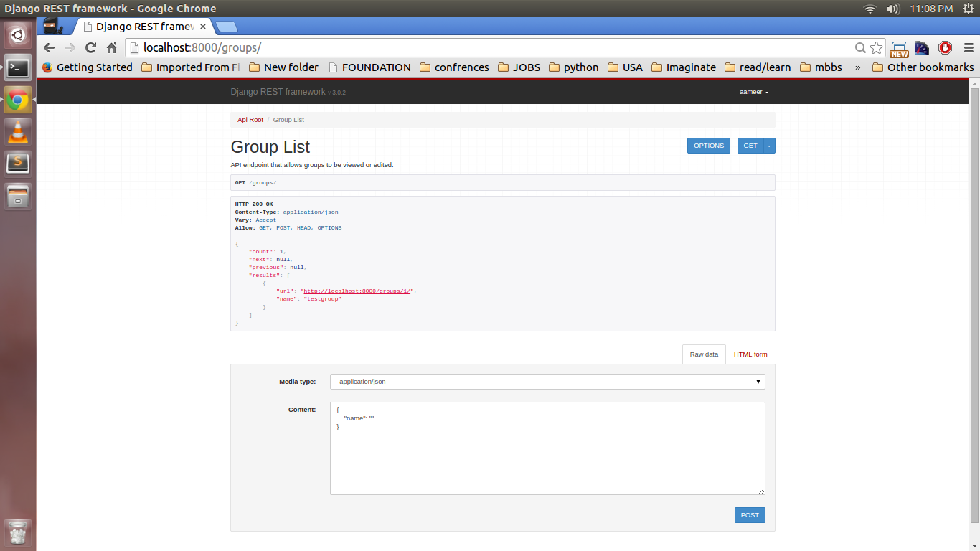The width and height of the screenshot is (980, 551).
Task: Open the JOBS bookmark folder
Action: pos(519,67)
